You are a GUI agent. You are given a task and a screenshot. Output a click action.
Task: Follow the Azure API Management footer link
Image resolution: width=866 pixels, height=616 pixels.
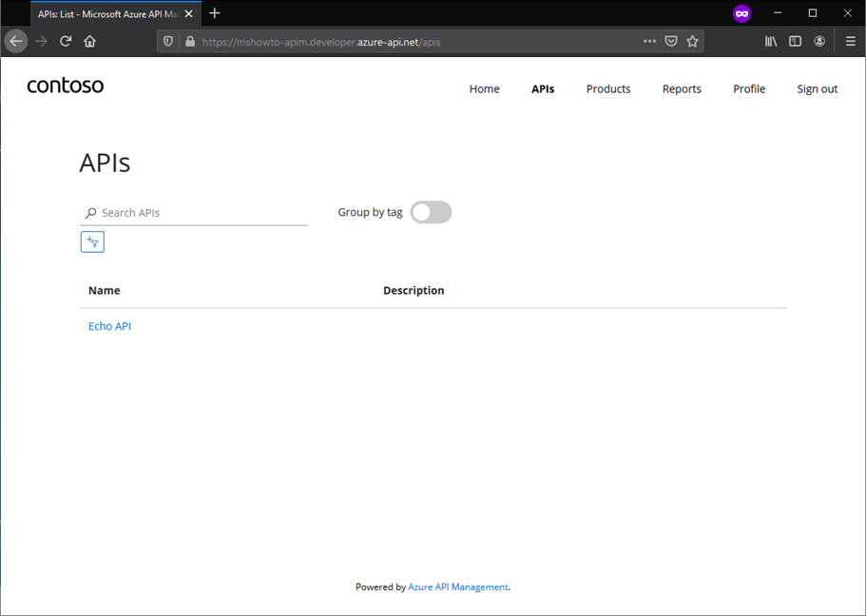click(x=458, y=587)
